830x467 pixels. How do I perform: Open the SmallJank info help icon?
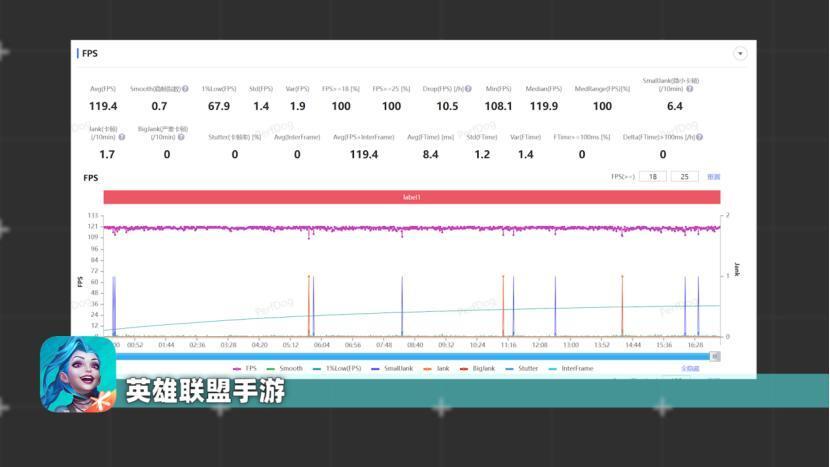pyautogui.click(x=690, y=89)
